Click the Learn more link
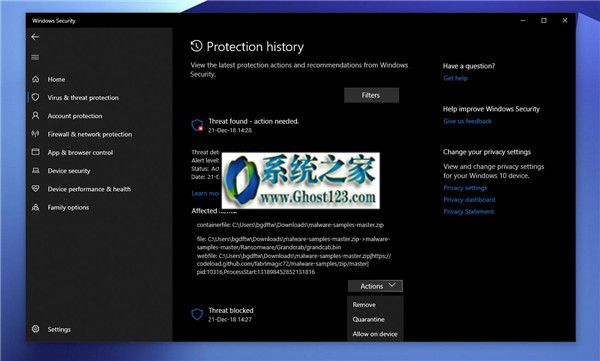600x361 pixels. pyautogui.click(x=206, y=193)
